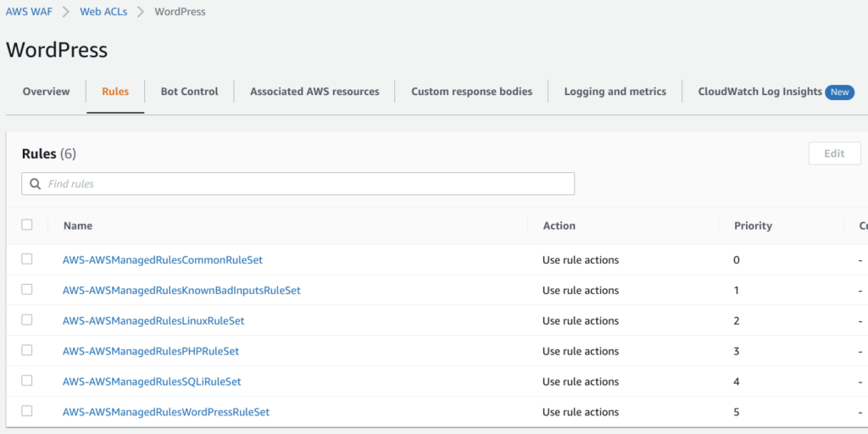Screen dimensions: 868x434
Task: Click the Edit button for rules
Action: click(834, 153)
